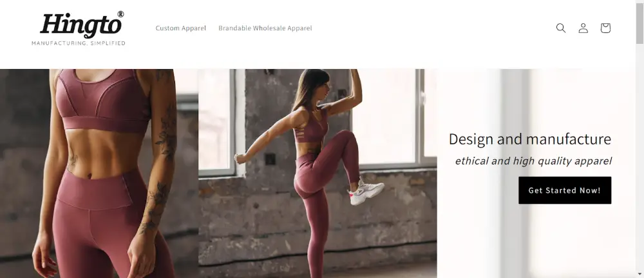The image size is (644, 278).
Task: Click the Get Started Now! button
Action: click(x=565, y=190)
